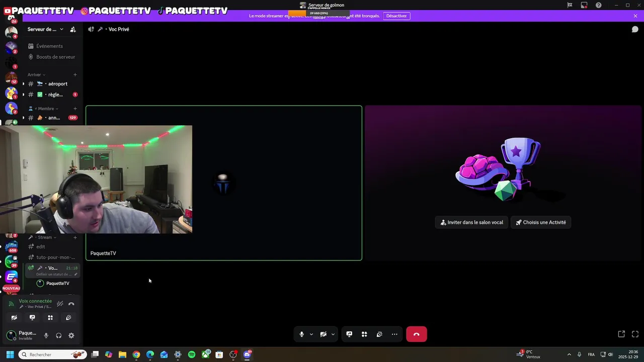
Task: Add a channel to the Membre category
Action: (x=75, y=109)
